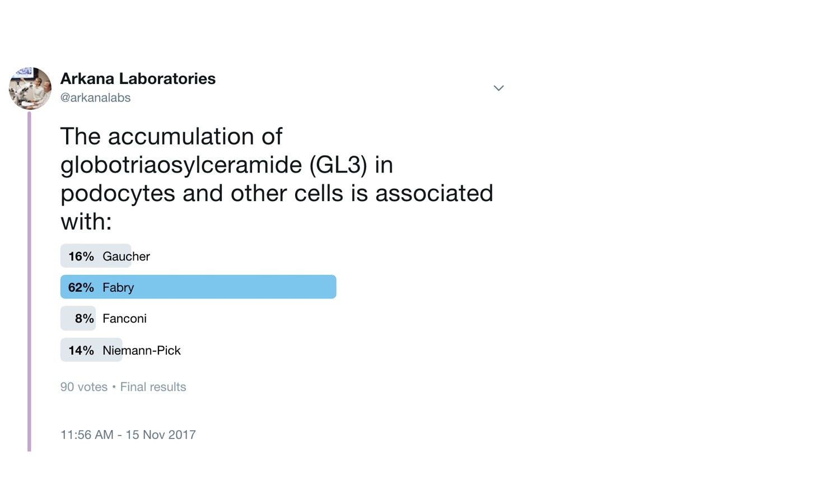Open the Arkana Laboratories display name

click(x=138, y=78)
